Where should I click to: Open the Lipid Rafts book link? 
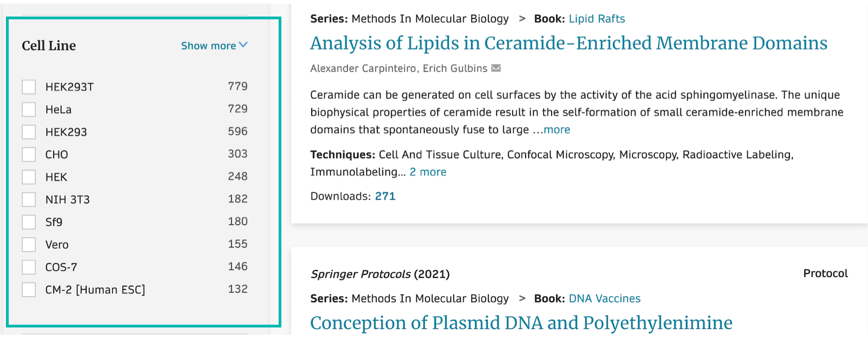click(x=597, y=19)
